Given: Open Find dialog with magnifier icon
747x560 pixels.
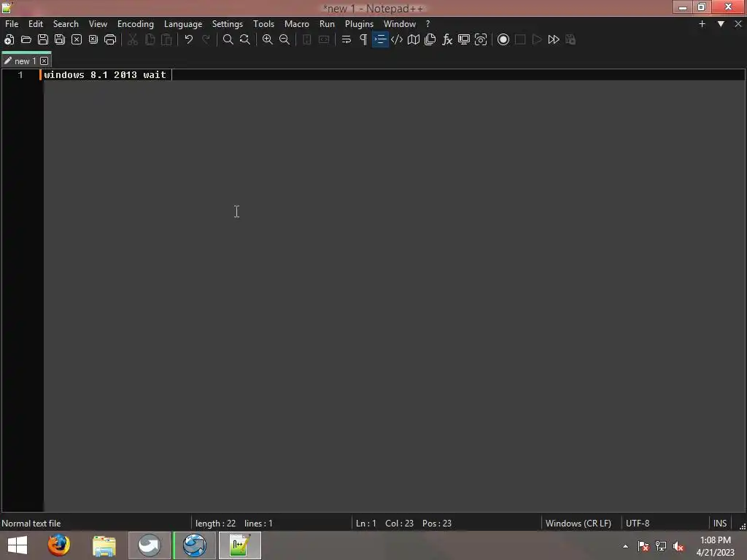Looking at the screenshot, I should (228, 39).
